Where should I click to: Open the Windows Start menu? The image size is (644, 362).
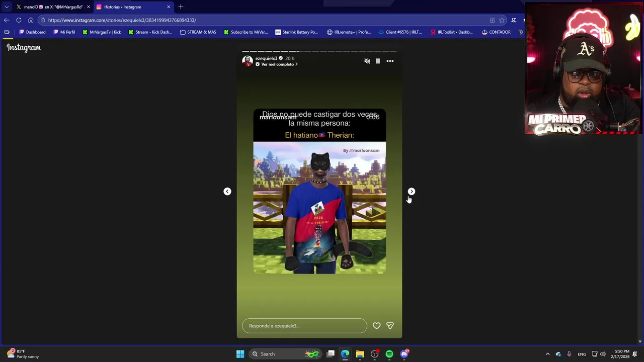(x=240, y=354)
